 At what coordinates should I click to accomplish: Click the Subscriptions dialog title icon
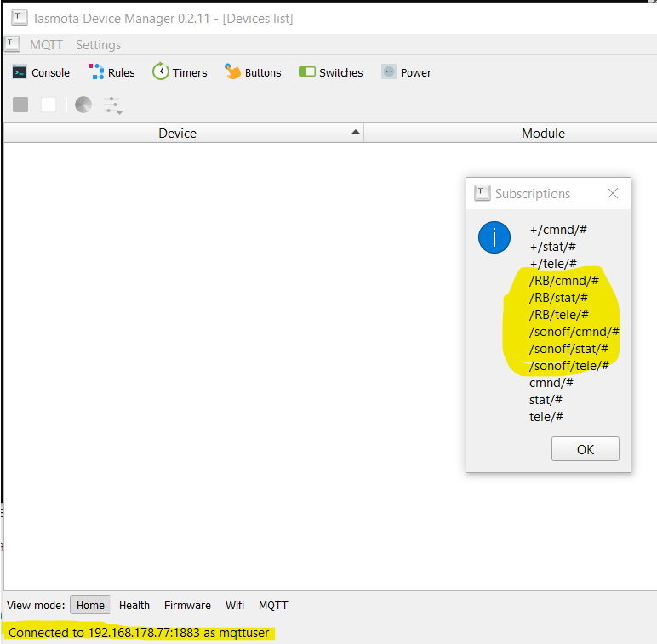point(482,193)
